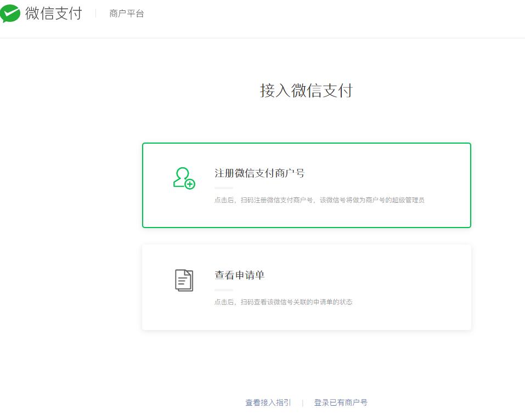Image resolution: width=525 pixels, height=420 pixels.
Task: Click the green add-user register icon
Action: (184, 178)
